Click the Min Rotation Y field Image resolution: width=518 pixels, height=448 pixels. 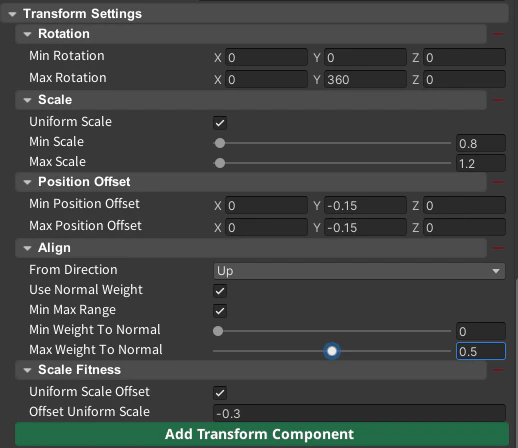(x=365, y=57)
